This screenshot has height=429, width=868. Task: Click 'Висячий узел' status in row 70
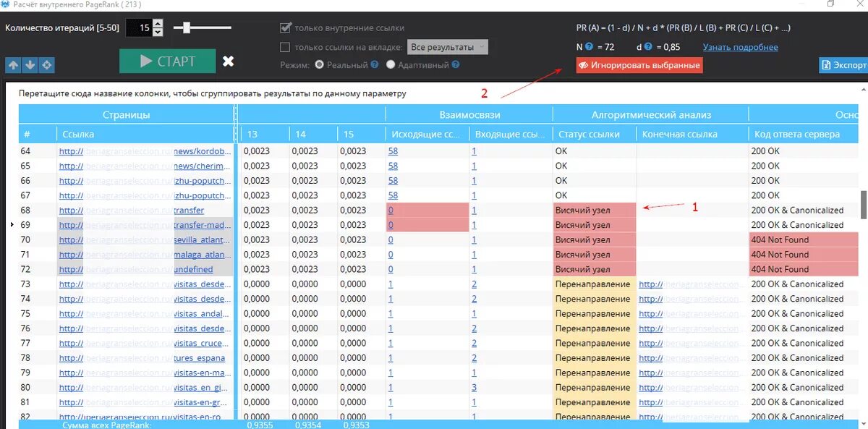coord(595,239)
